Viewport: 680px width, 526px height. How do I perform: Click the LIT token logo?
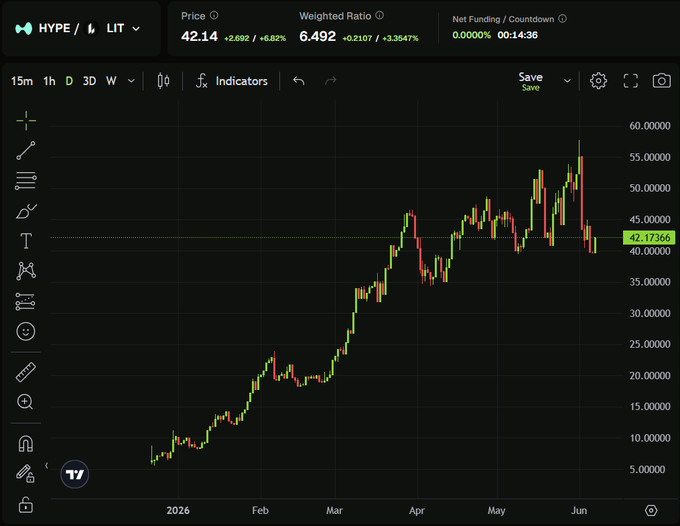(92, 29)
